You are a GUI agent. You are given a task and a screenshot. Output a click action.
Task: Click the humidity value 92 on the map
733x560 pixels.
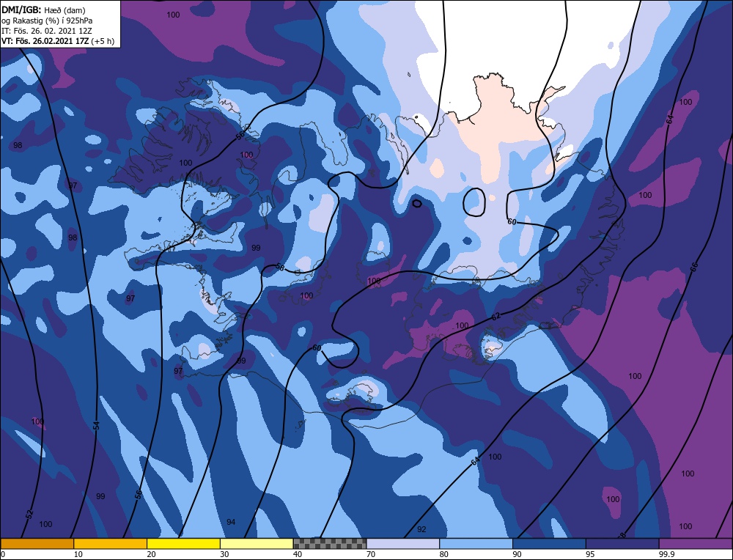click(421, 529)
